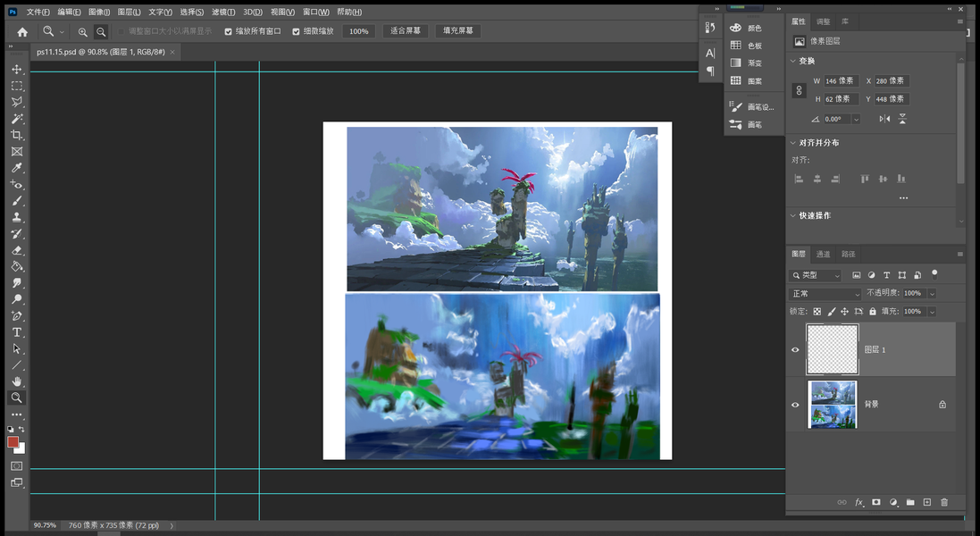Toggle the lock all padlock icon

click(x=873, y=311)
